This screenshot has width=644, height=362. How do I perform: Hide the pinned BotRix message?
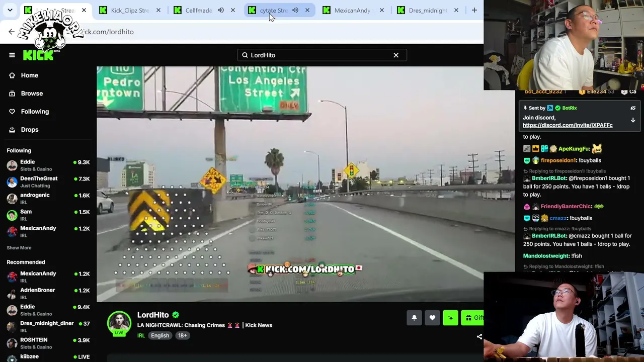(633, 108)
